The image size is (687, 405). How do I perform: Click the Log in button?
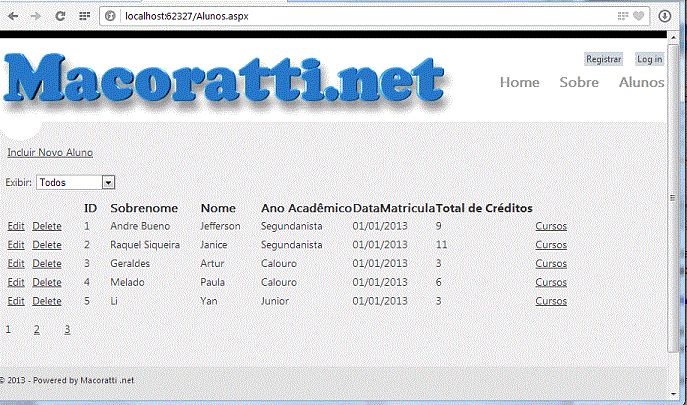[649, 59]
